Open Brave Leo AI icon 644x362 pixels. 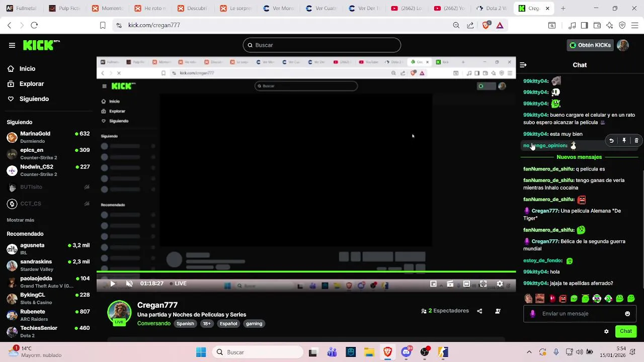pos(609,25)
